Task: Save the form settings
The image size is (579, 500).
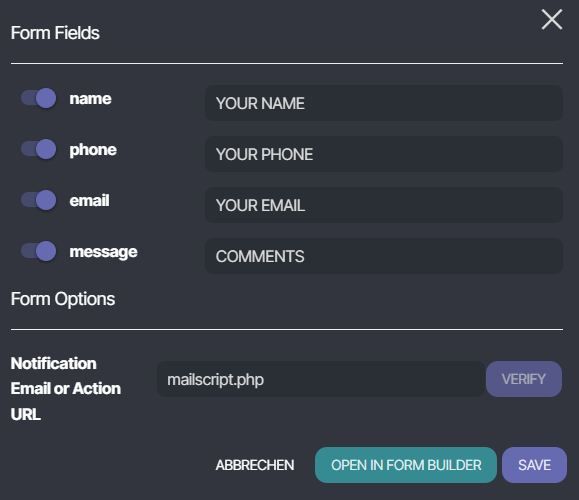Action: (534, 465)
